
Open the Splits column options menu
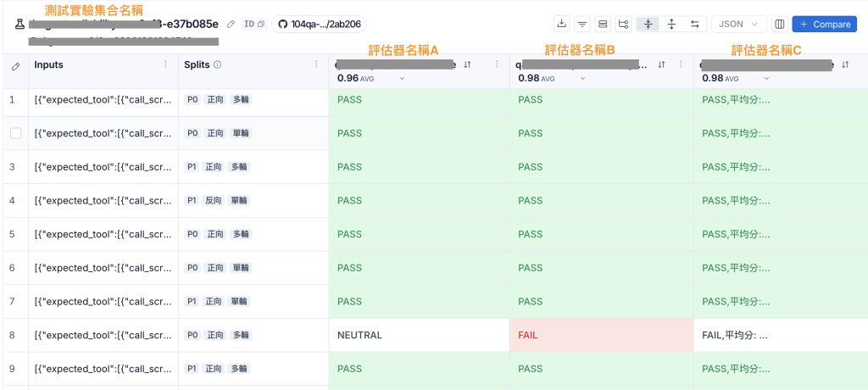click(x=316, y=64)
